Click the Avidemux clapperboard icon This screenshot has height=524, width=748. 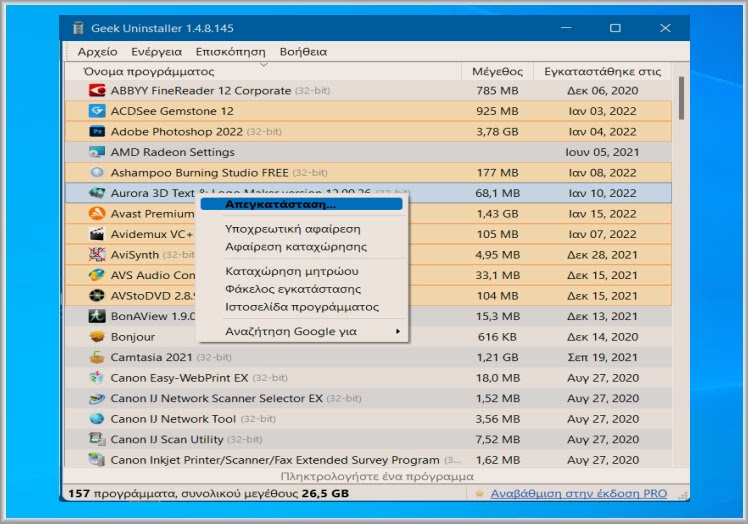pos(97,234)
